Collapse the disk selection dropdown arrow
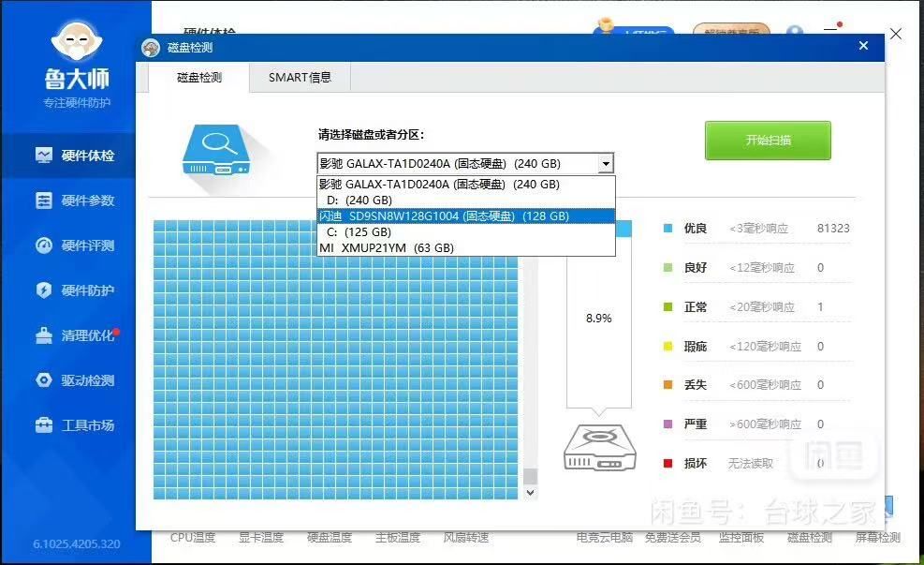Image resolution: width=924 pixels, height=565 pixels. click(606, 164)
